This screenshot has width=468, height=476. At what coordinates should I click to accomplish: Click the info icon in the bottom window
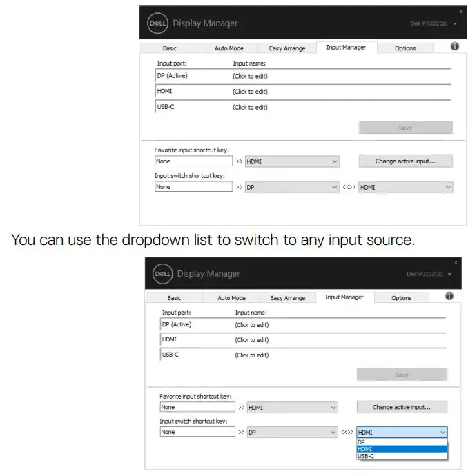coord(449,296)
